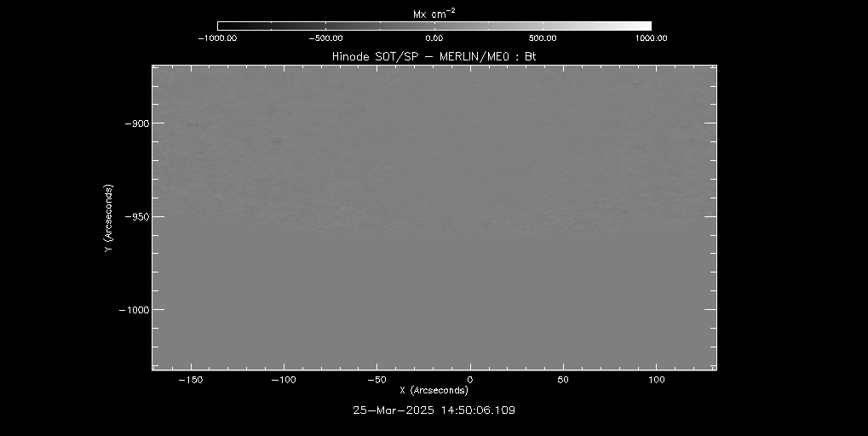Click the 'Y (Arcseconds)' axis label
Image resolution: width=868 pixels, height=436 pixels.
[107, 216]
